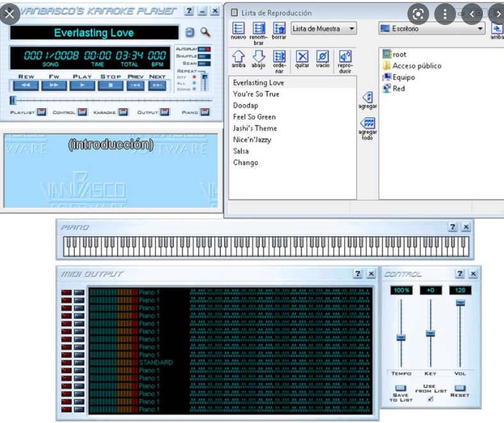Image resolution: width=504 pixels, height=423 pixels.
Task: Click the magnifier search icon beside song title
Action: [205, 32]
